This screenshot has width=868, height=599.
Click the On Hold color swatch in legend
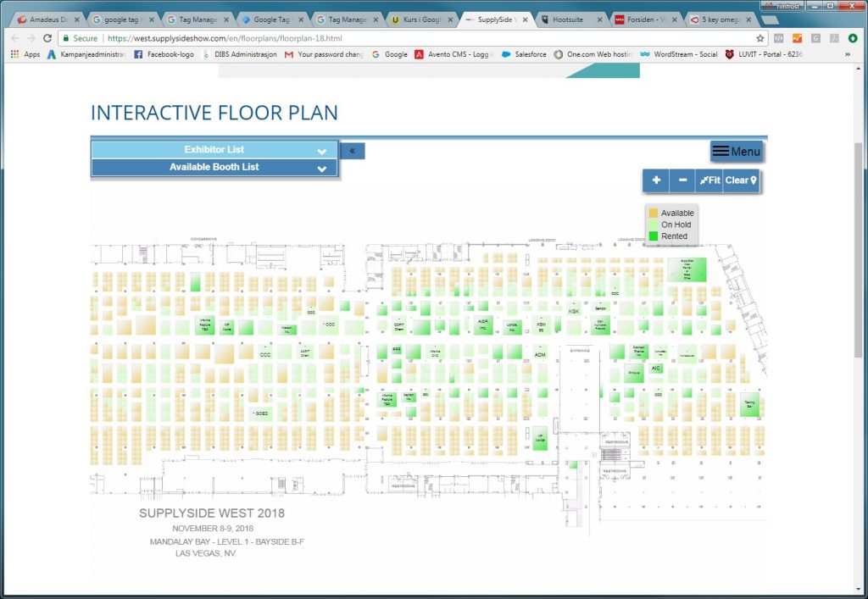654,225
